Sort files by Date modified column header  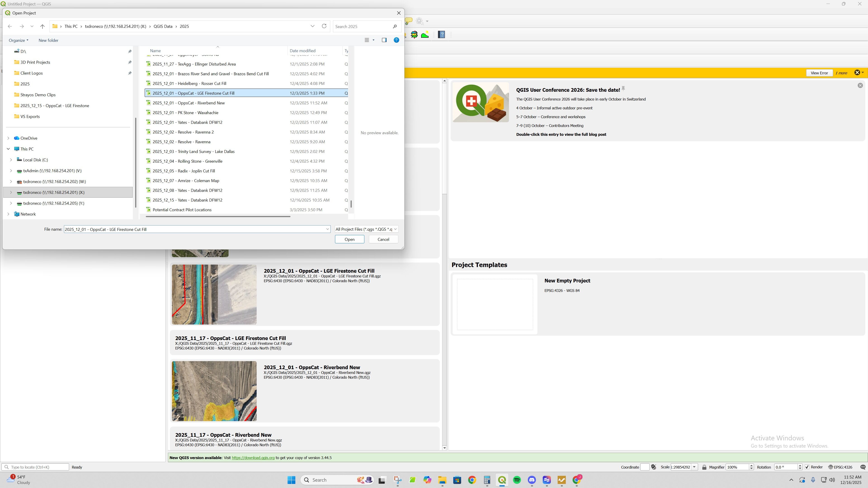click(x=303, y=51)
